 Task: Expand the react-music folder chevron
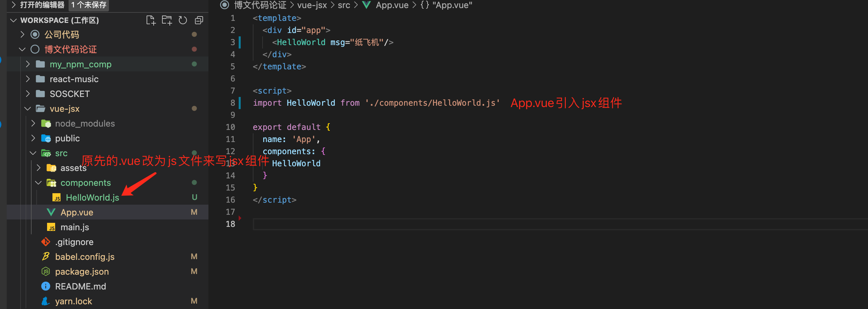point(28,79)
